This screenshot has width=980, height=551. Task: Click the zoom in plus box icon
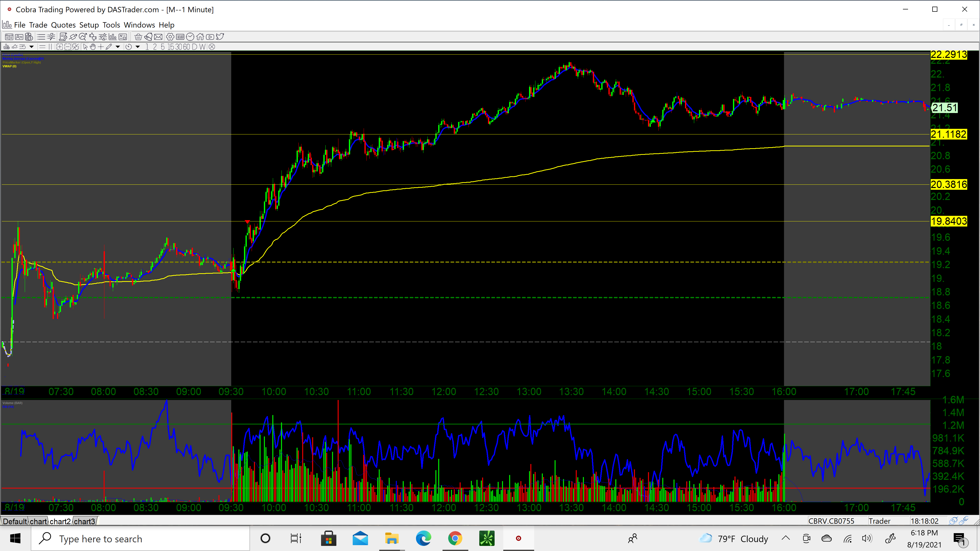click(60, 47)
